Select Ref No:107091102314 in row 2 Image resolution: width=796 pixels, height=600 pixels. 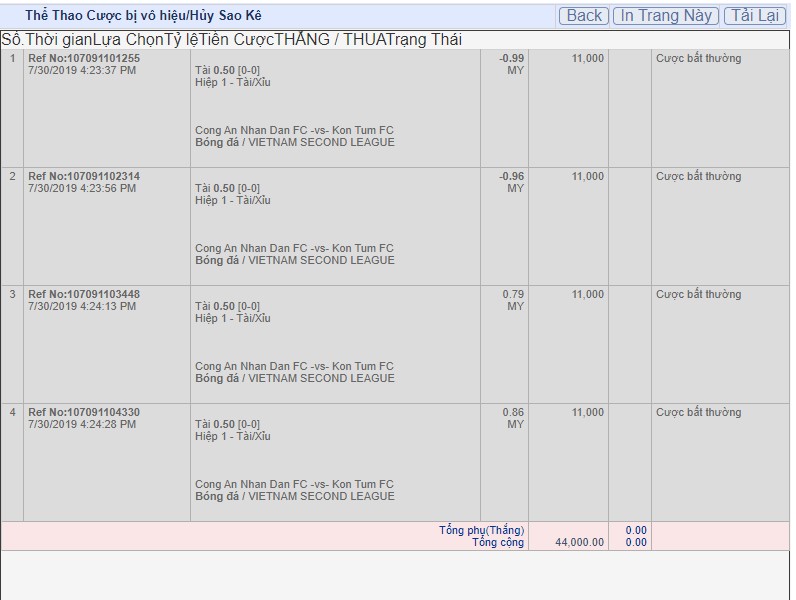pos(84,176)
